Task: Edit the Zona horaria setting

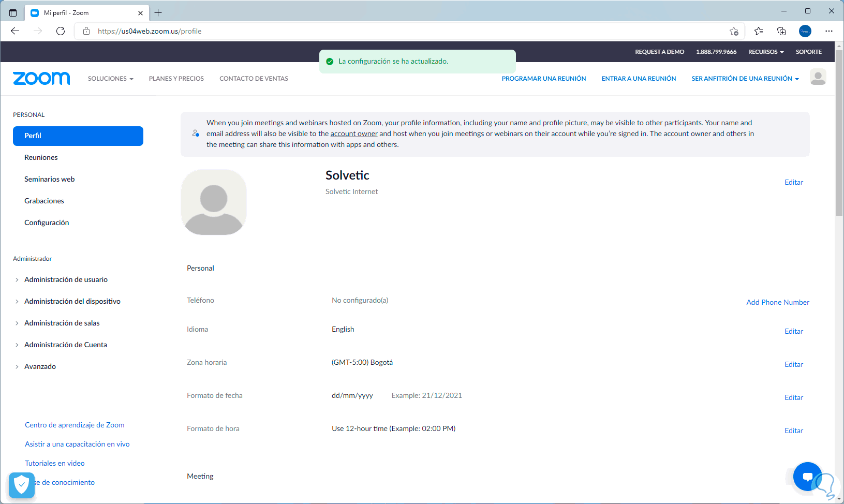Action: [x=794, y=364]
